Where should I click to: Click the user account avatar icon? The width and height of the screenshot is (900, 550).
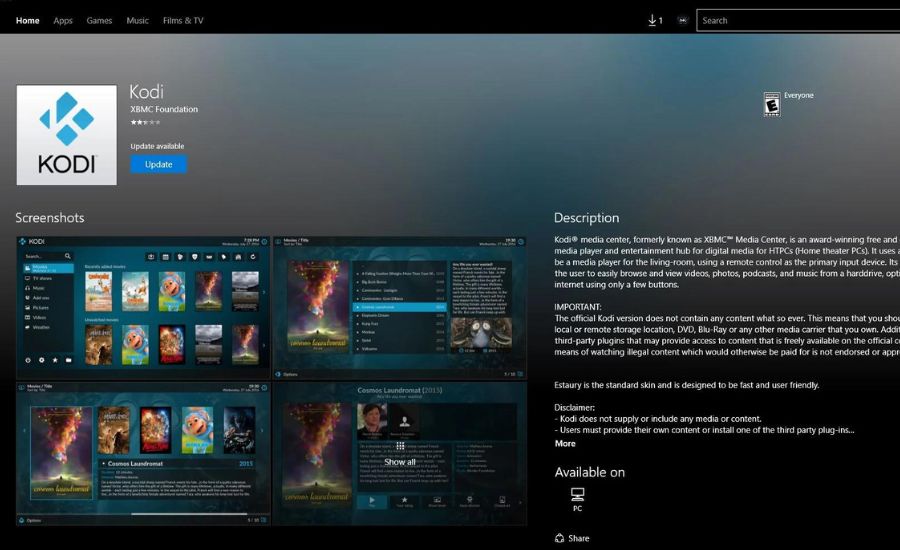[682, 21]
